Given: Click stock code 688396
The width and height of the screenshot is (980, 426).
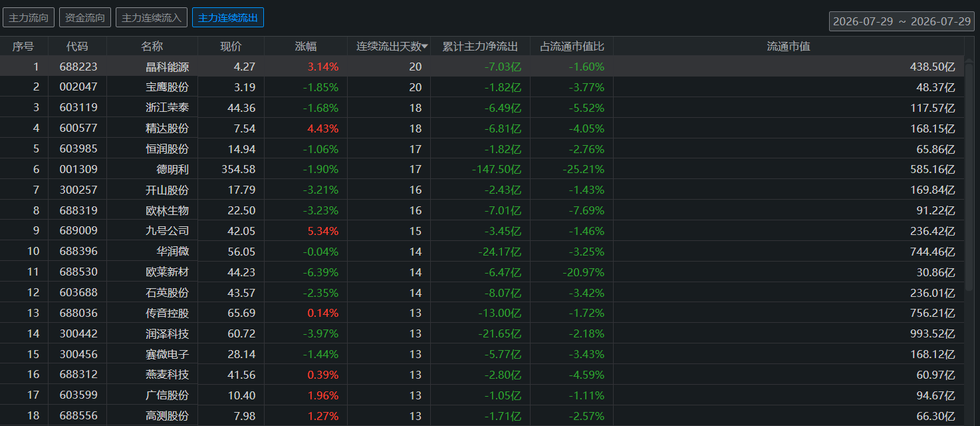Looking at the screenshot, I should pyautogui.click(x=78, y=252).
